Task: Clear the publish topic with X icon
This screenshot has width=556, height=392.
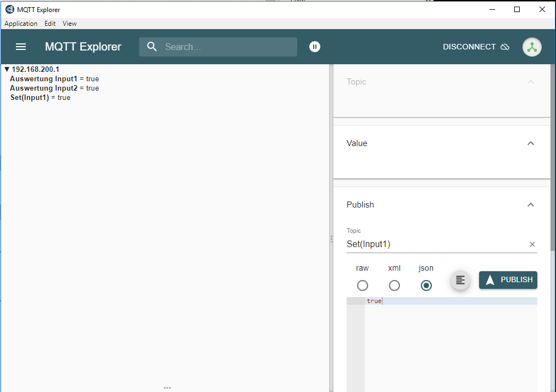Action: (x=532, y=244)
